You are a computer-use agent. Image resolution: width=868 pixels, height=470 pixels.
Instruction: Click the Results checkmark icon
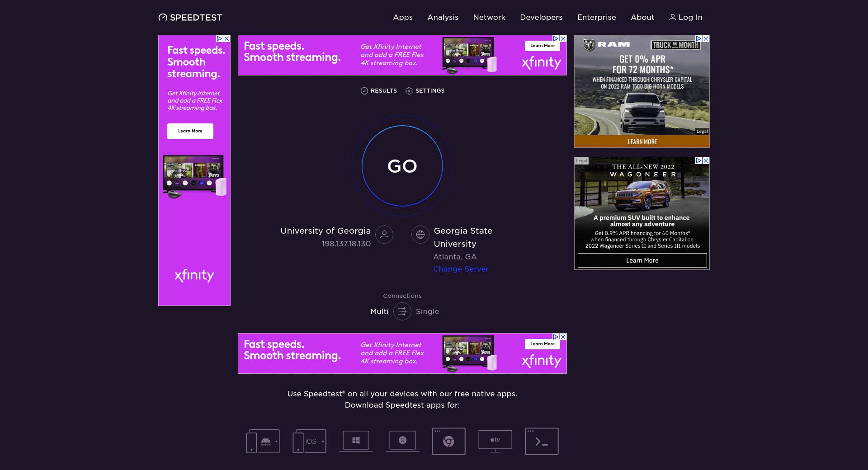click(364, 91)
